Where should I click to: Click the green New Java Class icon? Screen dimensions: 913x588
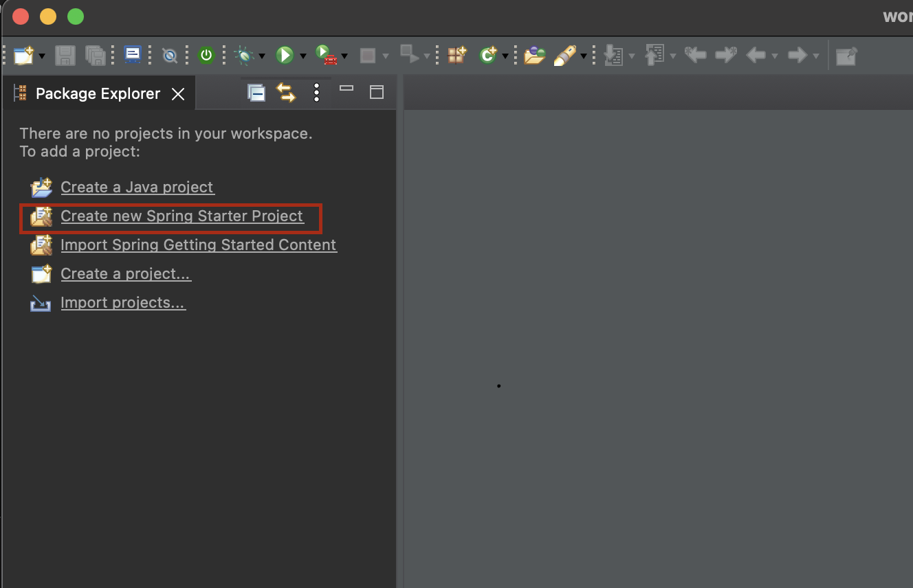pos(488,56)
